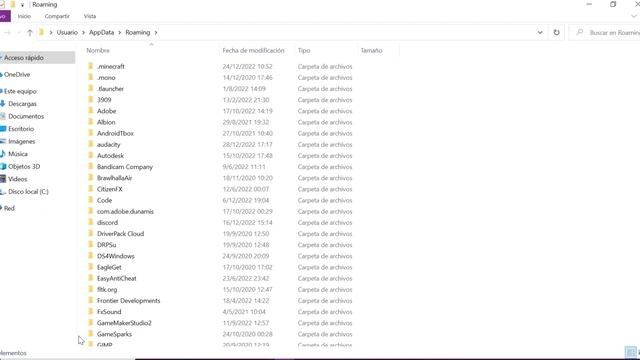Click the Adobe folder icon
640x360 pixels.
click(91, 111)
